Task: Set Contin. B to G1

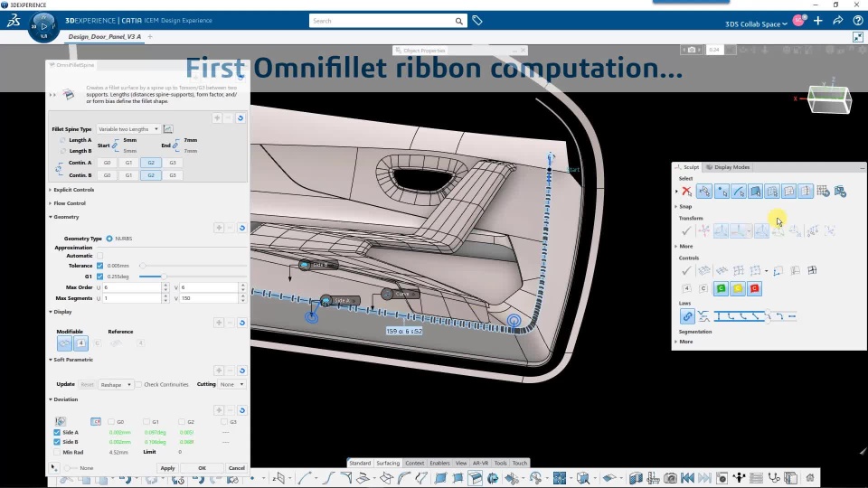Action: (128, 174)
